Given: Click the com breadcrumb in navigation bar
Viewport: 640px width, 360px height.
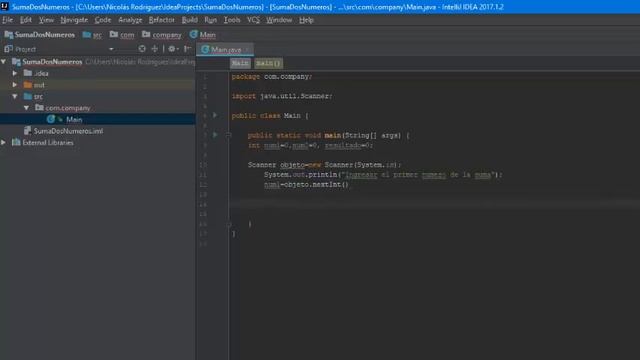Looking at the screenshot, I should 122,35.
